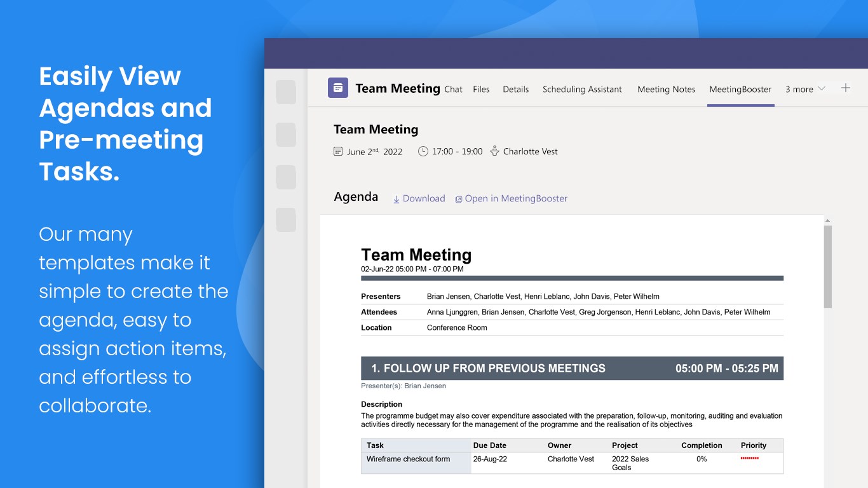Click the red priority indicator bar
The height and width of the screenshot is (488, 868).
pos(750,458)
